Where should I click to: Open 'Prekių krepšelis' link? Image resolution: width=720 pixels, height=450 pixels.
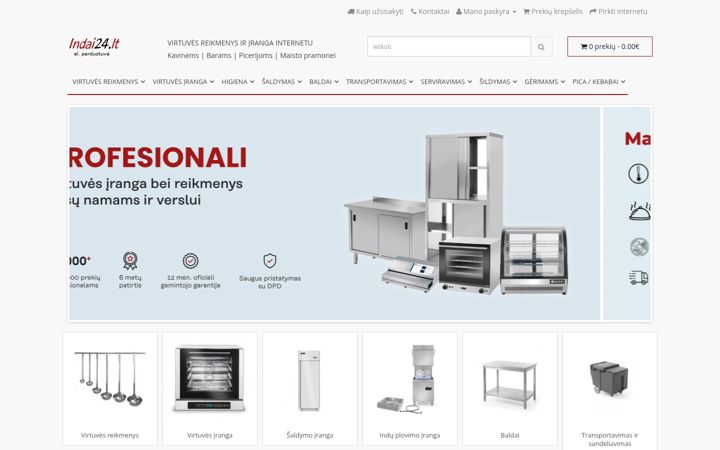pyautogui.click(x=553, y=11)
